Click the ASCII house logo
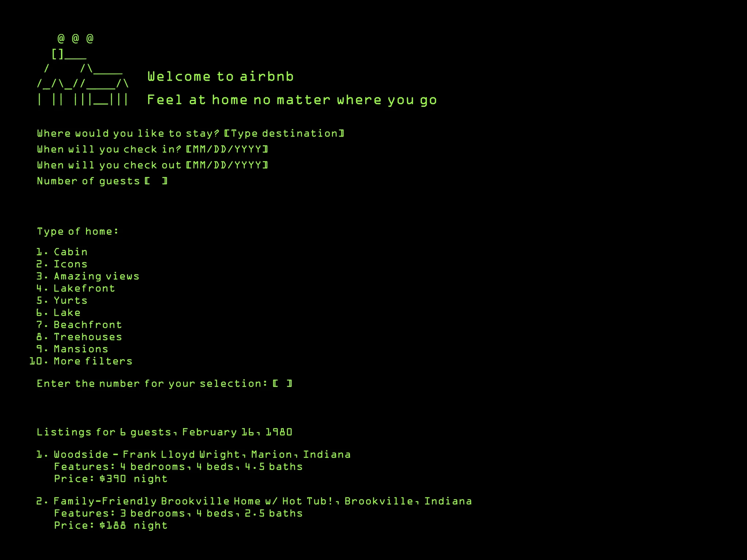747x560 pixels. pos(83,69)
